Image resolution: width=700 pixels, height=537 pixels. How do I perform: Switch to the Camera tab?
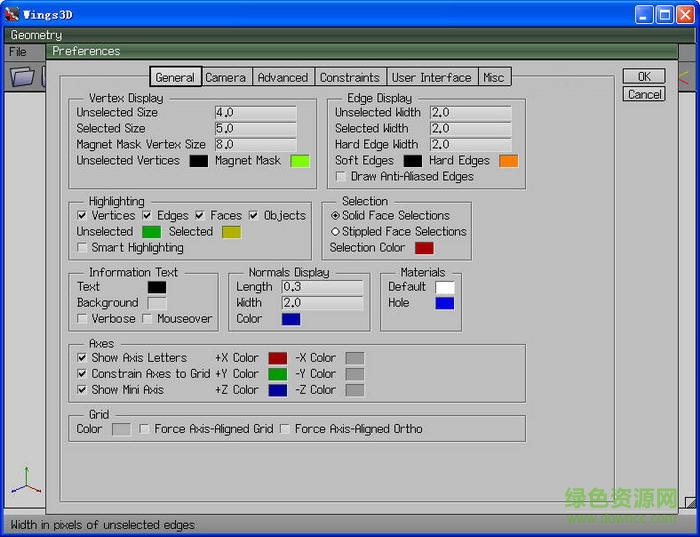(225, 77)
